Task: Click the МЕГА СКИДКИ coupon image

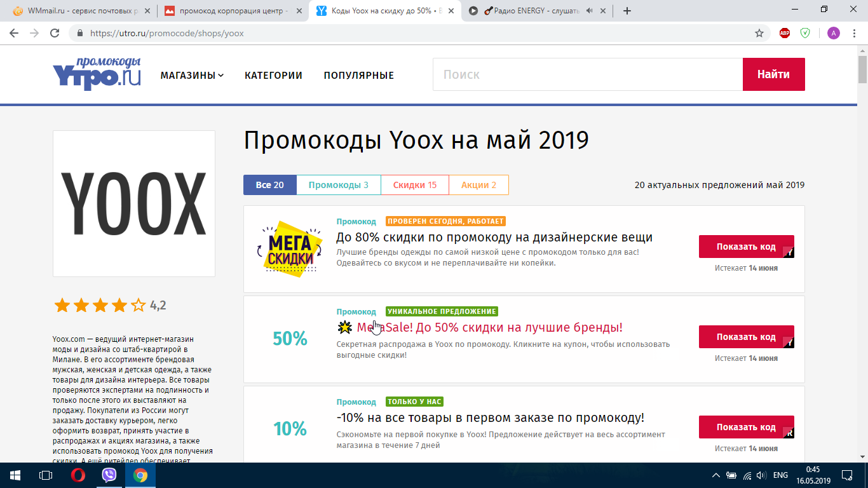Action: point(290,249)
